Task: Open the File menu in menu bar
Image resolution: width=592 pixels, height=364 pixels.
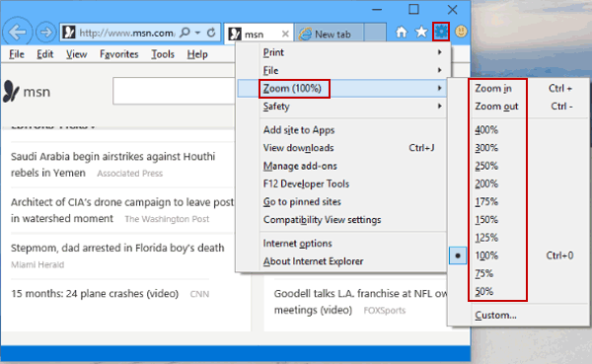Action: click(17, 54)
